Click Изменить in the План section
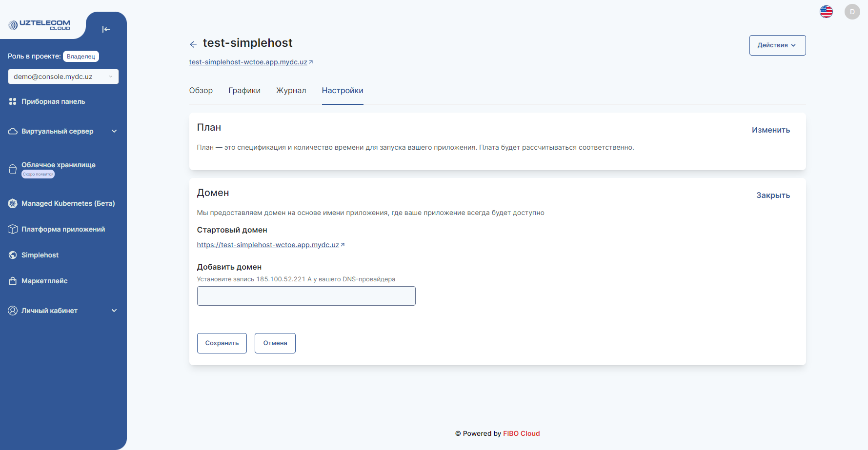Image resolution: width=868 pixels, height=450 pixels. (771, 130)
